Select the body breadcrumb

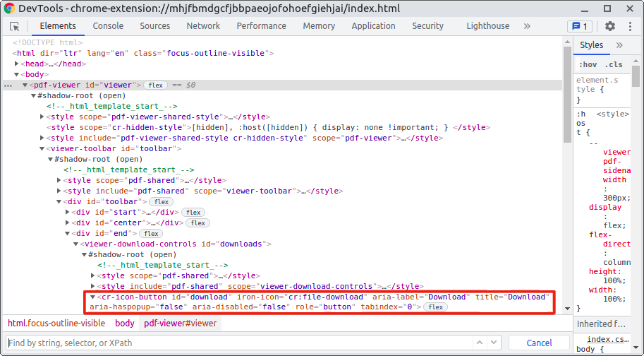point(124,324)
